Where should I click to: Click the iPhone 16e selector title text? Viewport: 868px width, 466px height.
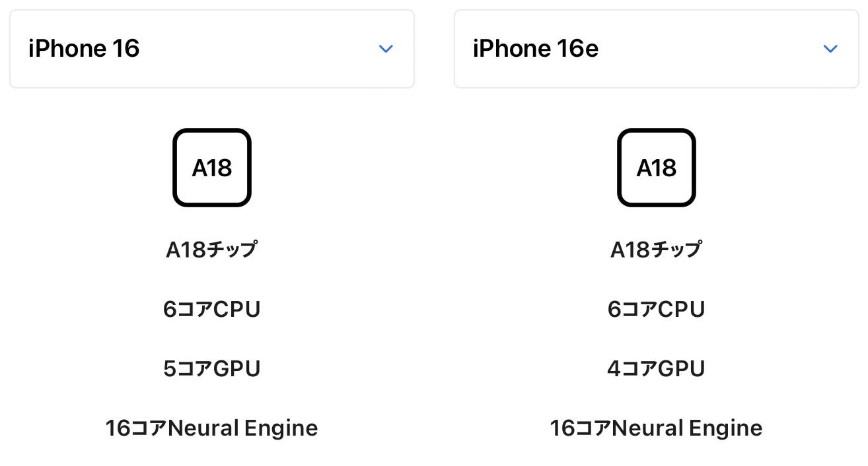point(536,49)
